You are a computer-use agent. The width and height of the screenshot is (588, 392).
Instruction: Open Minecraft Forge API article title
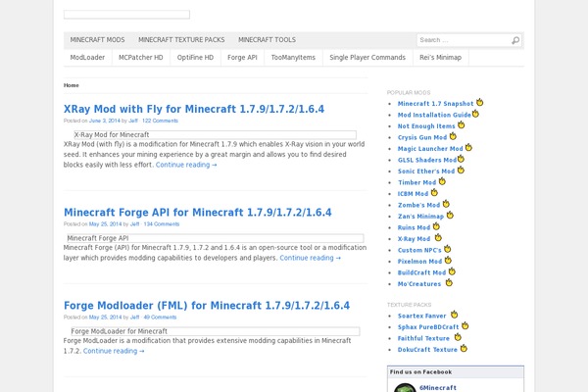pos(198,213)
